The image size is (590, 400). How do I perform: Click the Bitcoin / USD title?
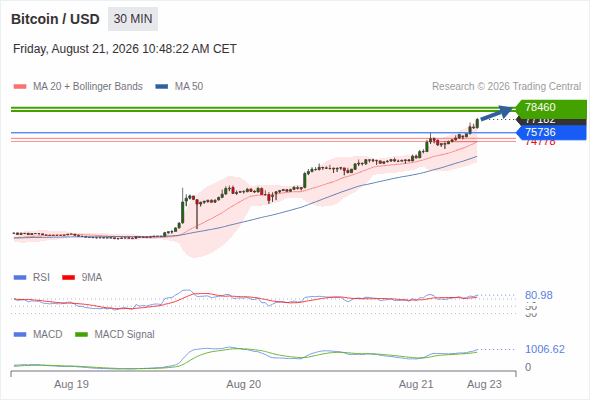55,19
